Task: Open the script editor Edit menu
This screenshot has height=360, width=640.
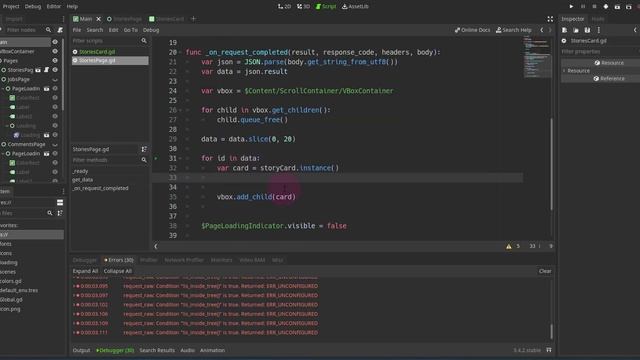Action: (x=113, y=30)
